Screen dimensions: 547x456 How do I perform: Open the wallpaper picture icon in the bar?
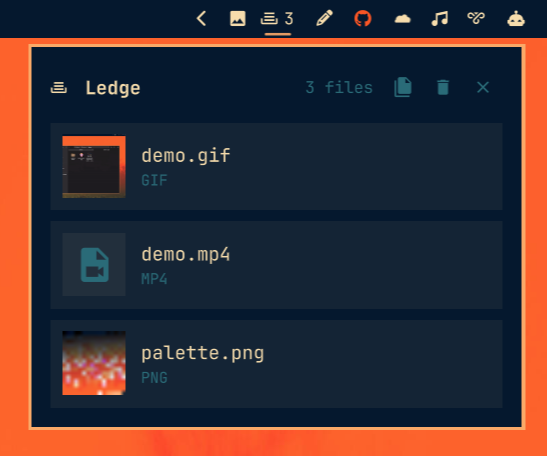coord(238,18)
